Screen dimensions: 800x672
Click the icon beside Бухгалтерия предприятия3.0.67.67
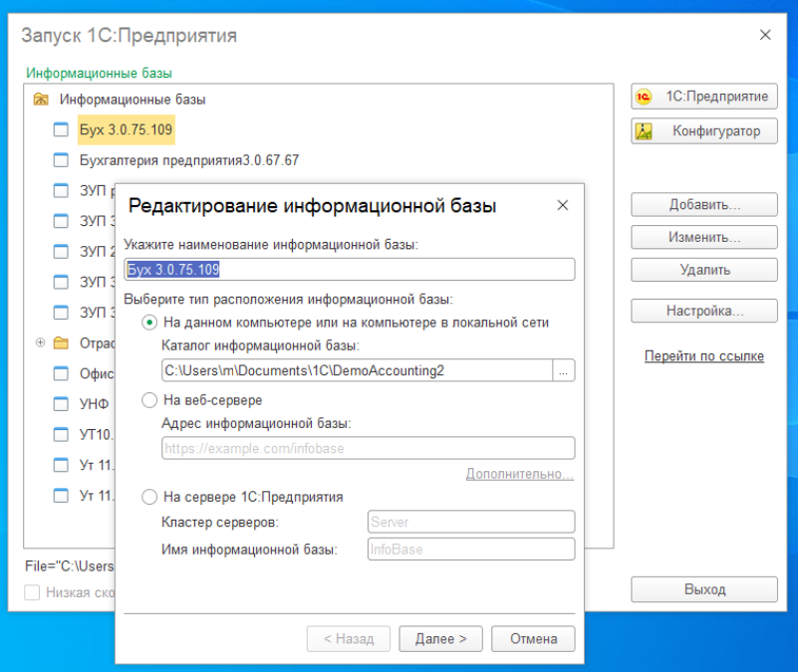point(61,160)
